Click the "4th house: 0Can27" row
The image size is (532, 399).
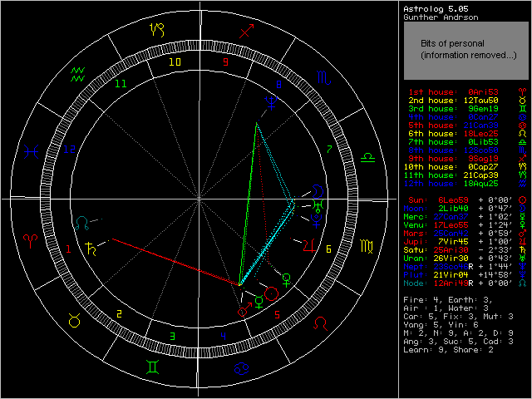point(467,117)
